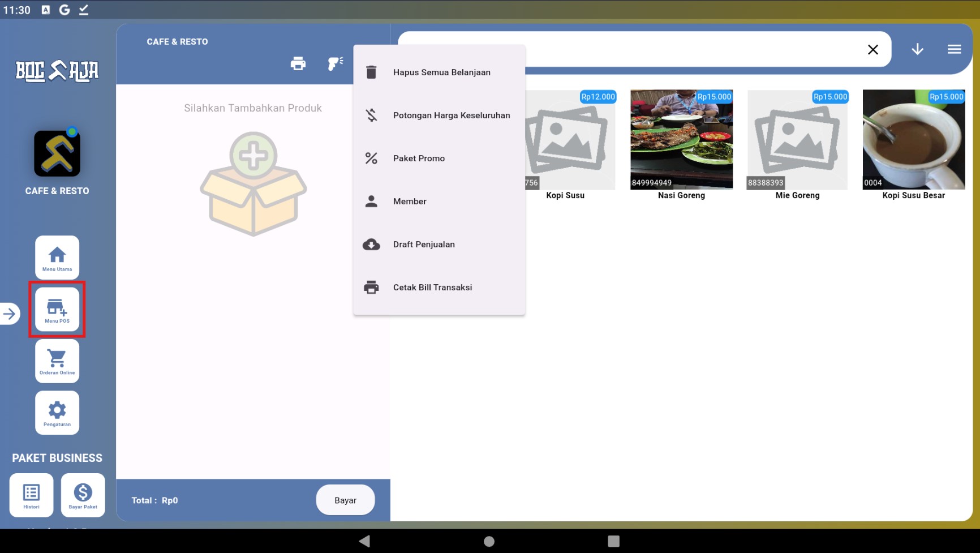Open Draft Penjualan menu entry
980x553 pixels.
pos(440,245)
